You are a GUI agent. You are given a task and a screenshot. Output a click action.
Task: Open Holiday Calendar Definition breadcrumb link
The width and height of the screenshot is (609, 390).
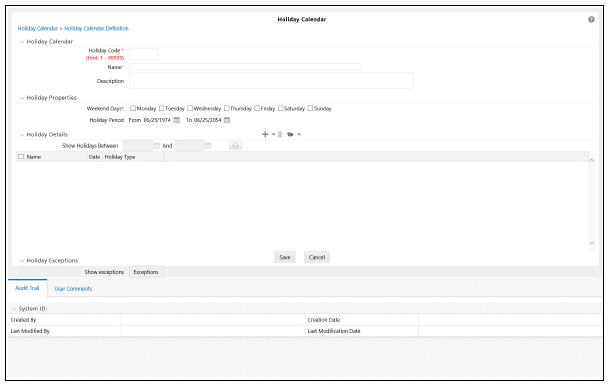pos(96,28)
